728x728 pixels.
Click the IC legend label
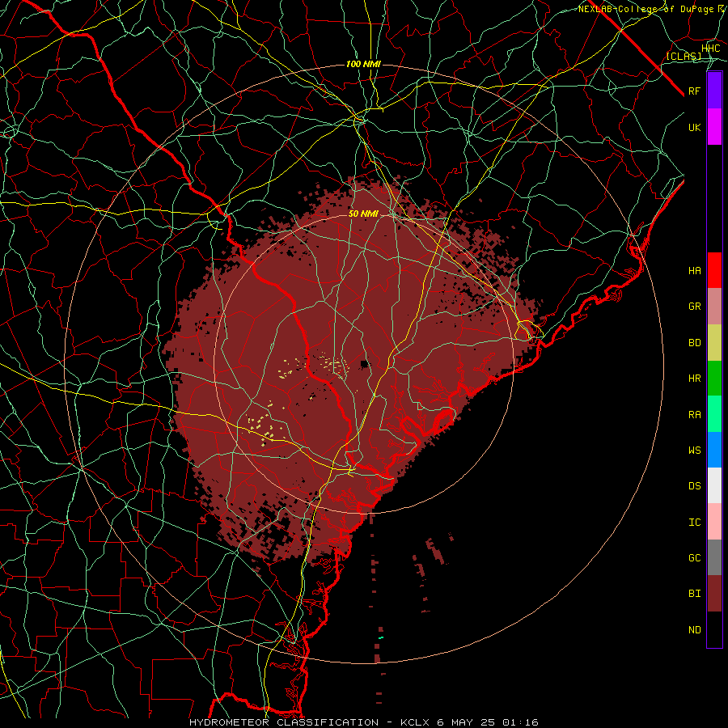694,523
